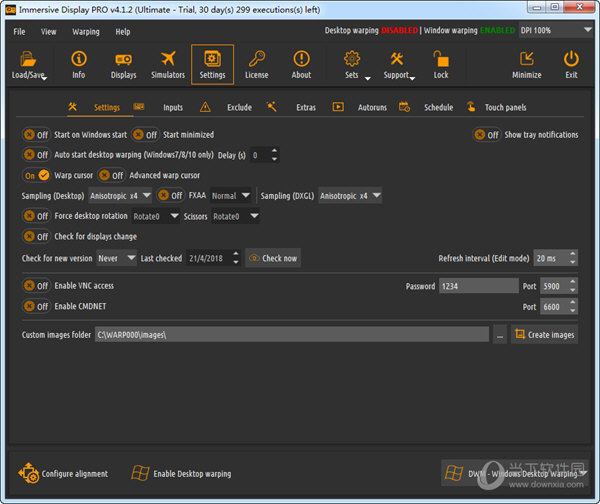Switch to the Schedule tab
The width and height of the screenshot is (600, 504).
pyautogui.click(x=439, y=107)
